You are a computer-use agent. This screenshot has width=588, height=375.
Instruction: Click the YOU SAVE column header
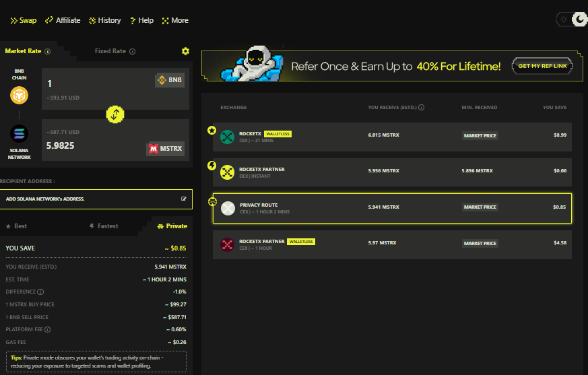point(554,108)
